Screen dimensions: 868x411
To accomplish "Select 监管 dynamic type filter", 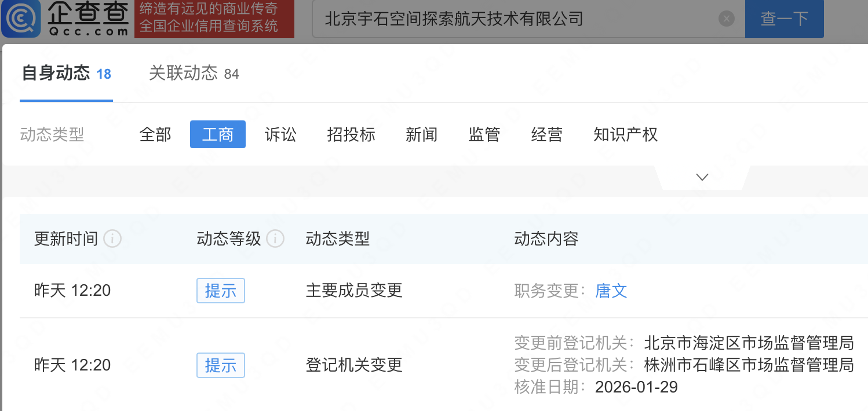I will [484, 135].
